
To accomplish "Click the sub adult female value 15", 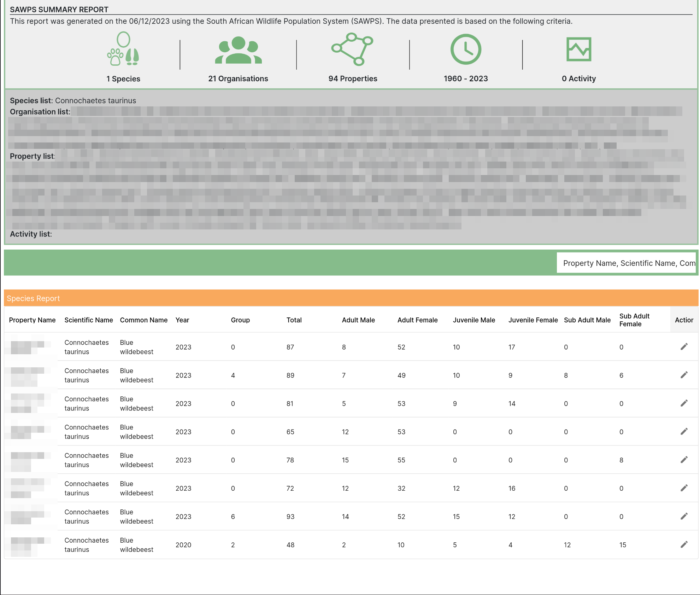I will [623, 545].
